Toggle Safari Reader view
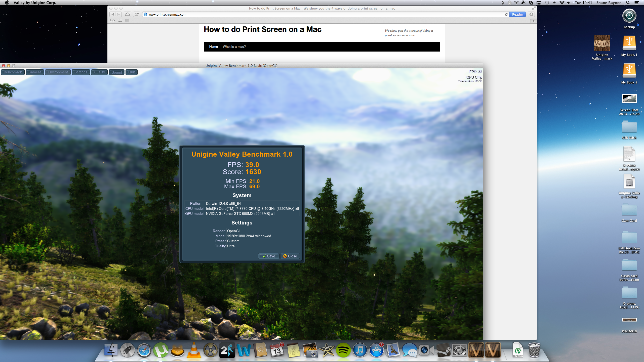 click(x=517, y=14)
